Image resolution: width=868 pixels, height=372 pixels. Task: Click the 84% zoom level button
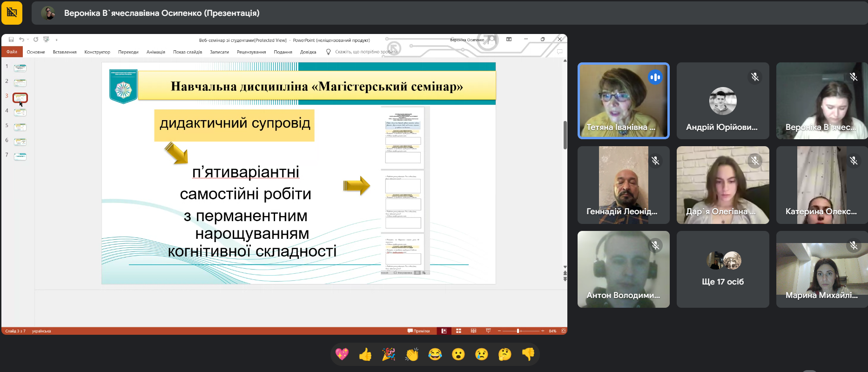[552, 331]
